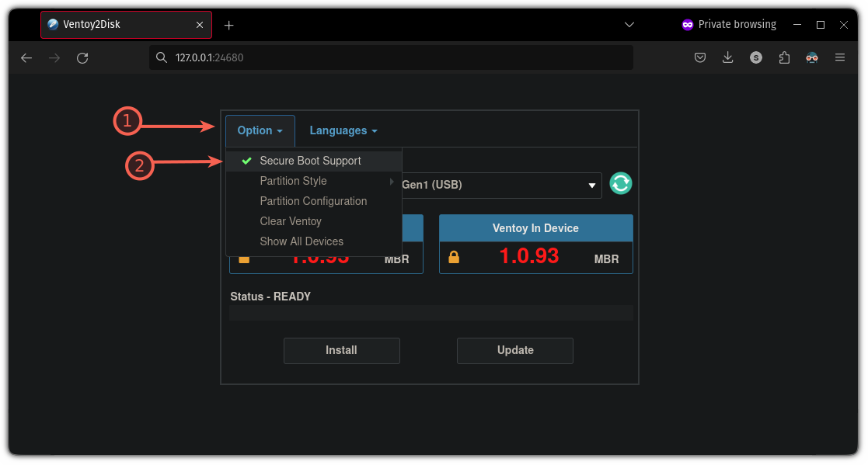Click the Update button

[515, 351]
